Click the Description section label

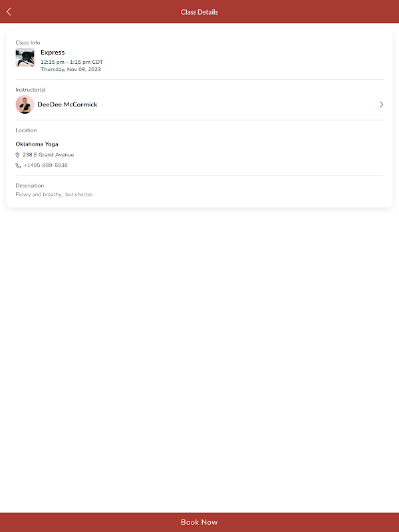[x=30, y=186]
